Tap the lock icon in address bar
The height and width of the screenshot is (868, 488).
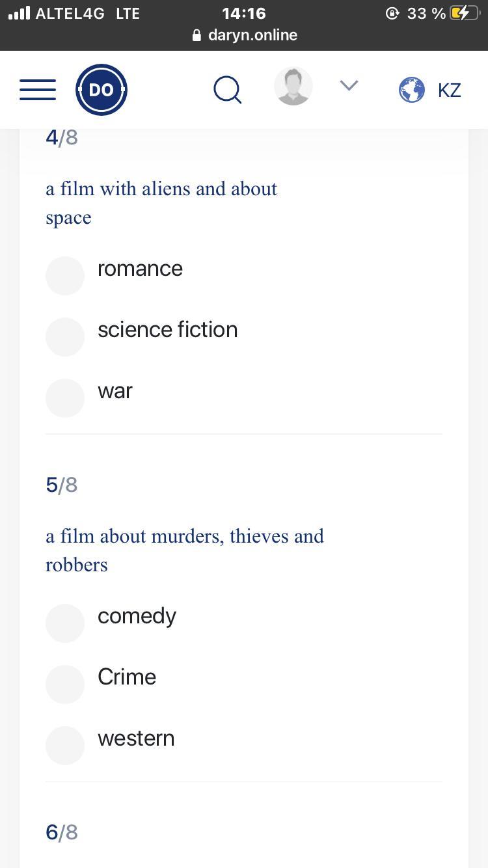[197, 36]
